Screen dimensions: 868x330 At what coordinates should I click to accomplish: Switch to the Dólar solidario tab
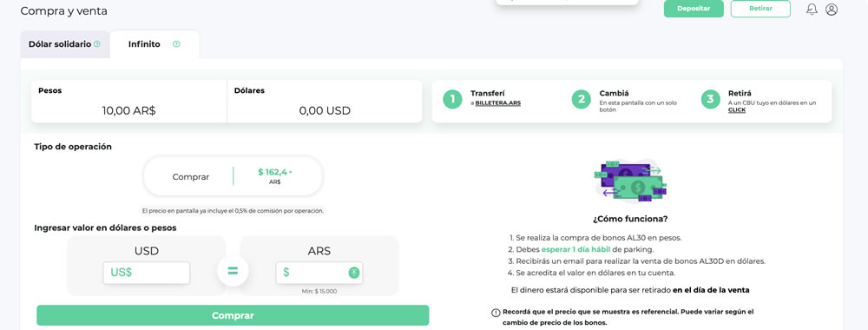65,44
